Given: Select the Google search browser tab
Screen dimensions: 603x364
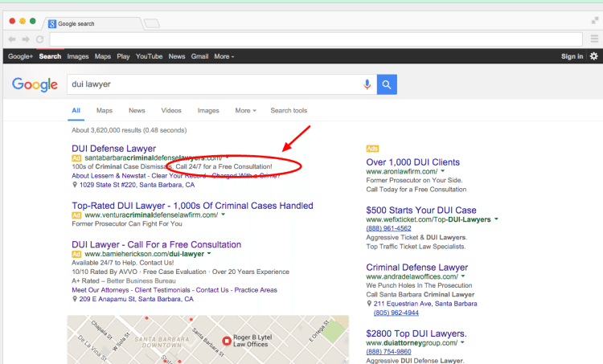Looking at the screenshot, I should [x=93, y=24].
